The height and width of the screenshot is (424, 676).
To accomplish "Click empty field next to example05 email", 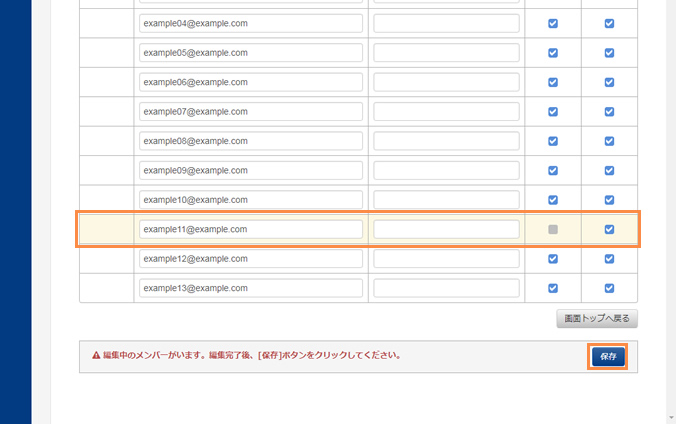I will 446,53.
